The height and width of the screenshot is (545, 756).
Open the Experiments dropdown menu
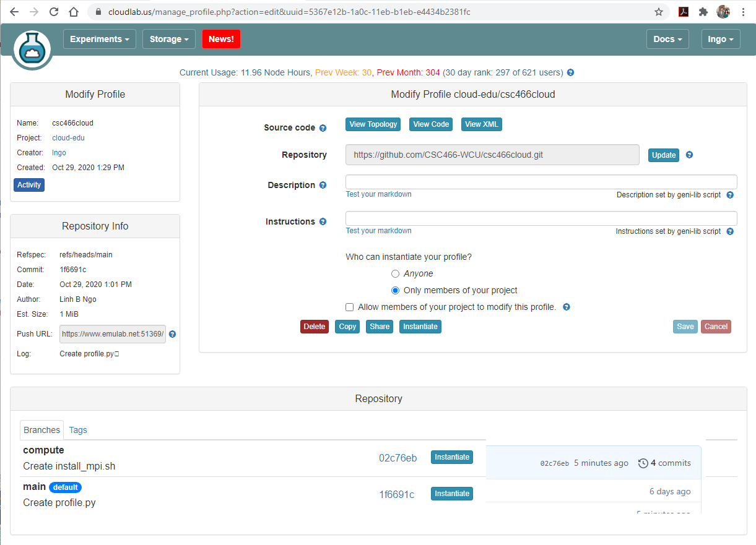(99, 39)
